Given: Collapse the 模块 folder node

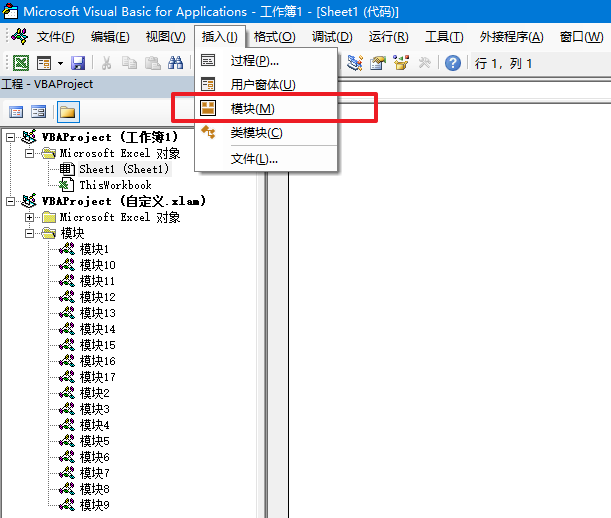Looking at the screenshot, I should tap(30, 233).
